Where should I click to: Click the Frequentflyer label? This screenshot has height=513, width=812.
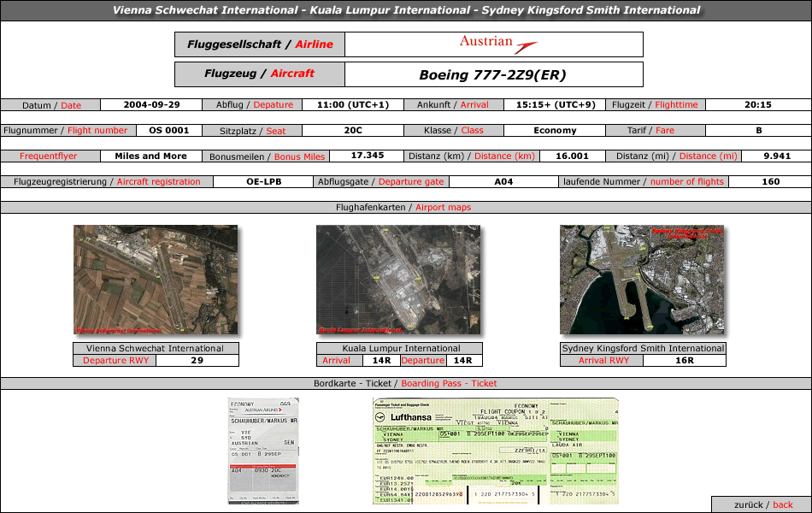coord(48,156)
